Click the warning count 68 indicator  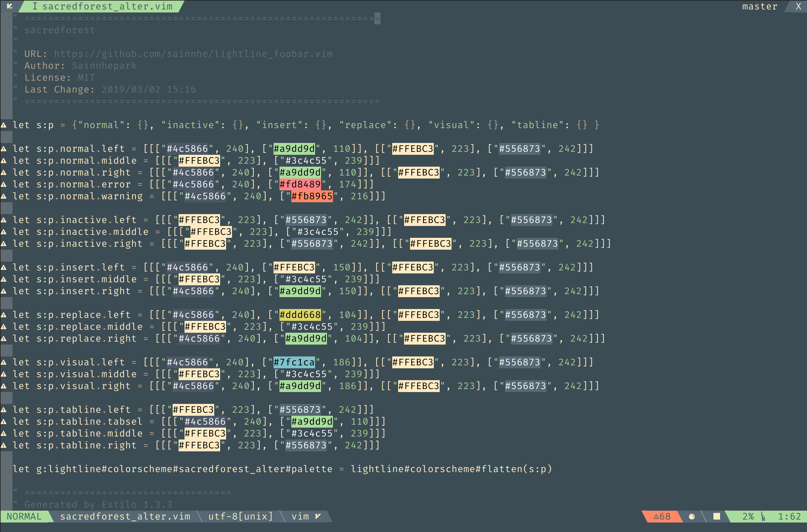(662, 516)
